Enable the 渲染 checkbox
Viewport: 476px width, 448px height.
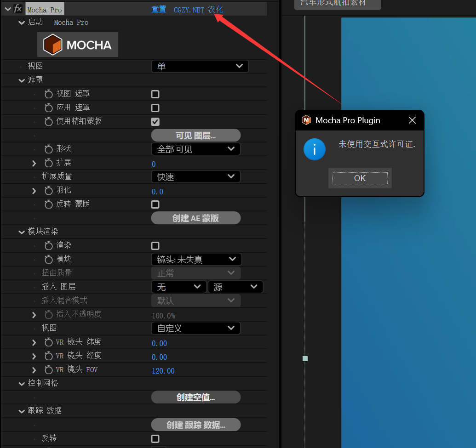point(155,245)
